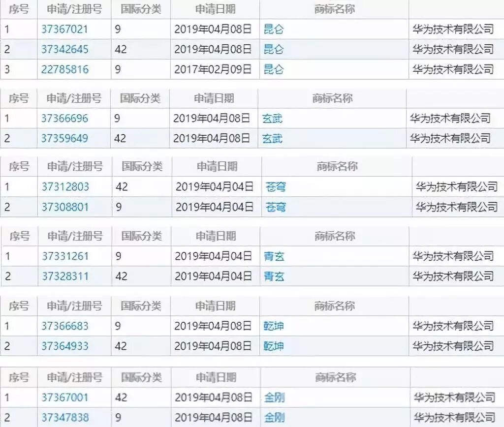The height and width of the screenshot is (427, 504).
Task: Select date 2019年04月08日 in row 37364933
Action: [213, 346]
